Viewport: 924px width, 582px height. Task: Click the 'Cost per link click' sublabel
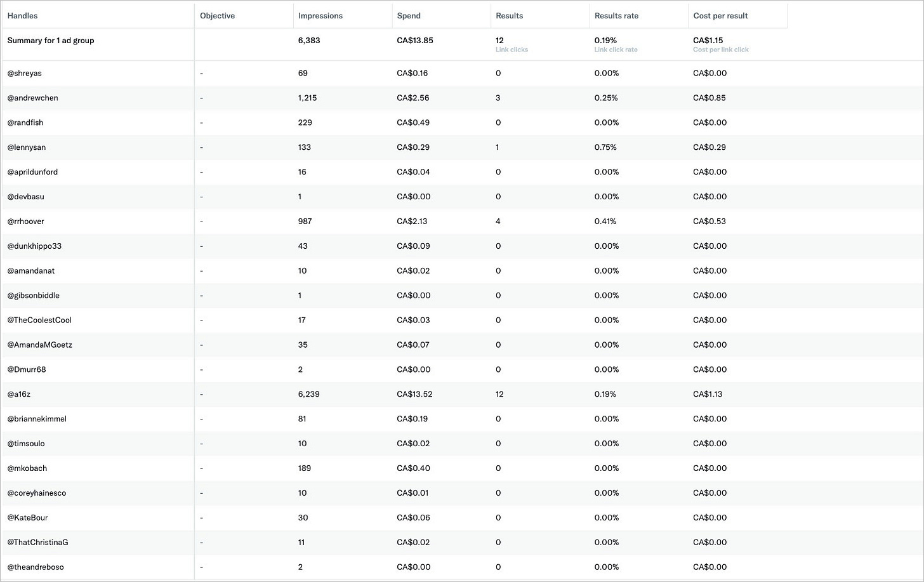721,50
